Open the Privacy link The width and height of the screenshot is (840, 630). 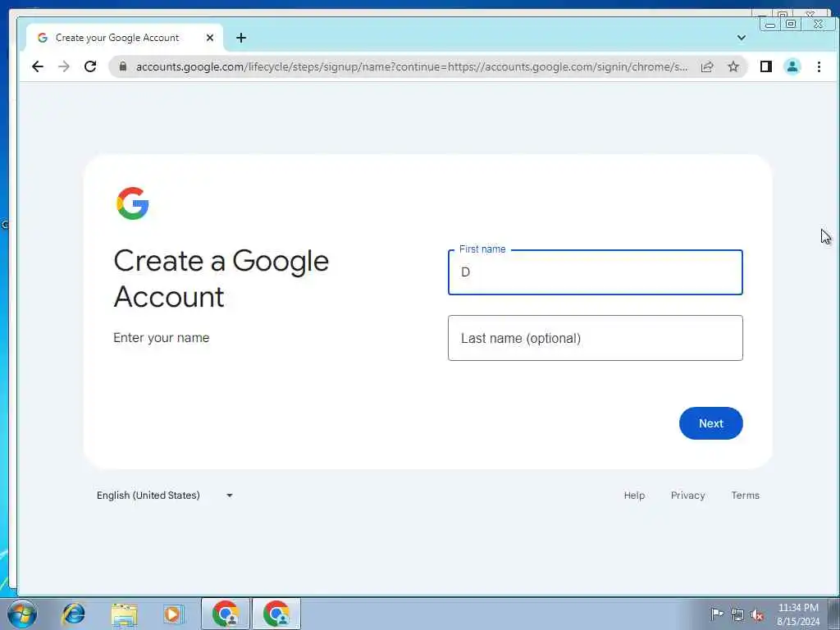(688, 495)
